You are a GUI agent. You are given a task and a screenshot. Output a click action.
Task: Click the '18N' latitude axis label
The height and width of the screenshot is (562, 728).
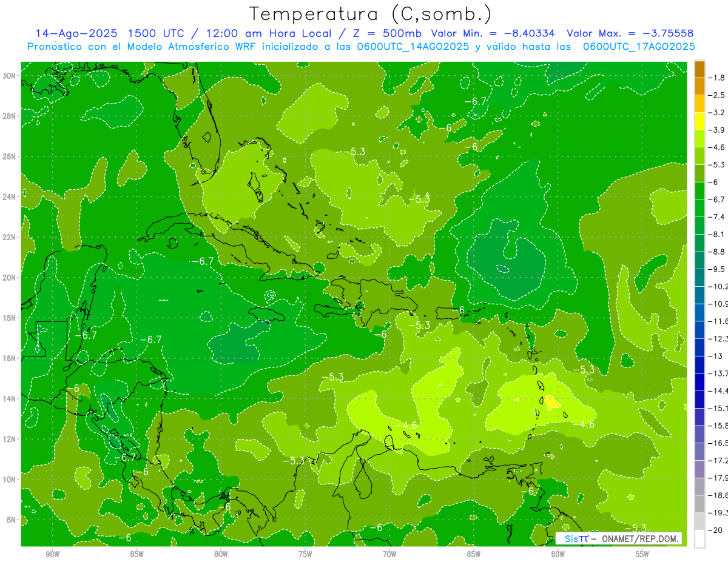9,318
